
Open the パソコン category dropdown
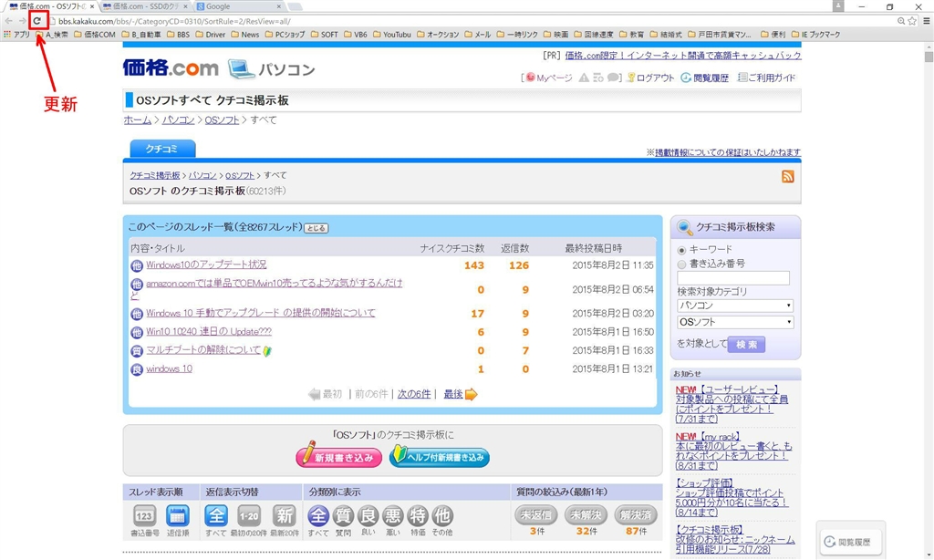point(735,306)
